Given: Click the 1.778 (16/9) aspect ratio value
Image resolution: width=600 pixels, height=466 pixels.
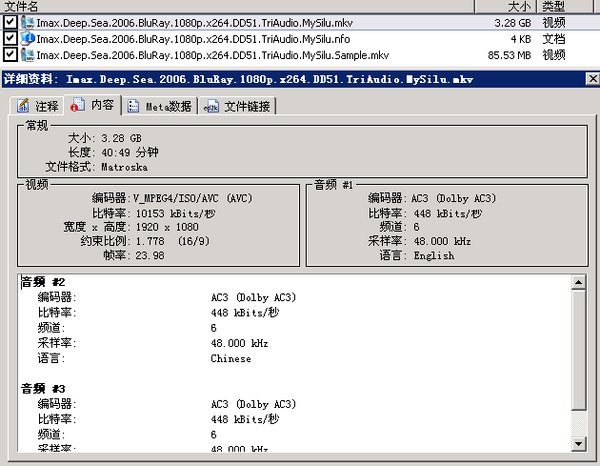Looking at the screenshot, I should [x=173, y=241].
